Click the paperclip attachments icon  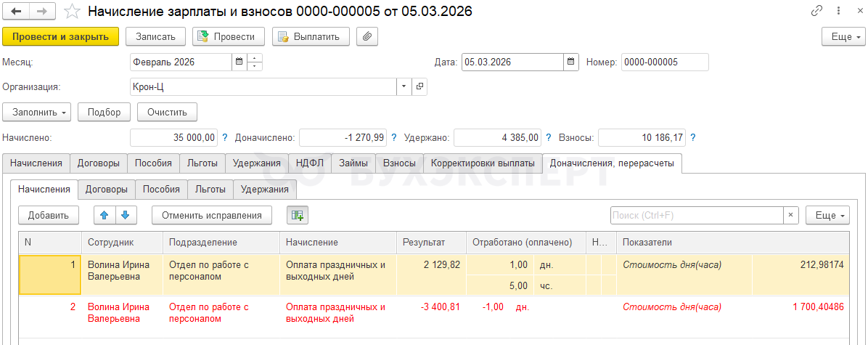coord(368,36)
